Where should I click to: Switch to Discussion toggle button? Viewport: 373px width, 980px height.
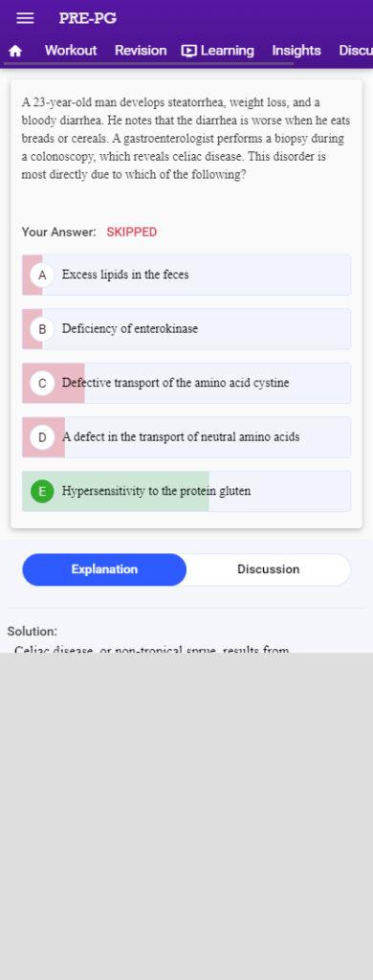pos(268,569)
